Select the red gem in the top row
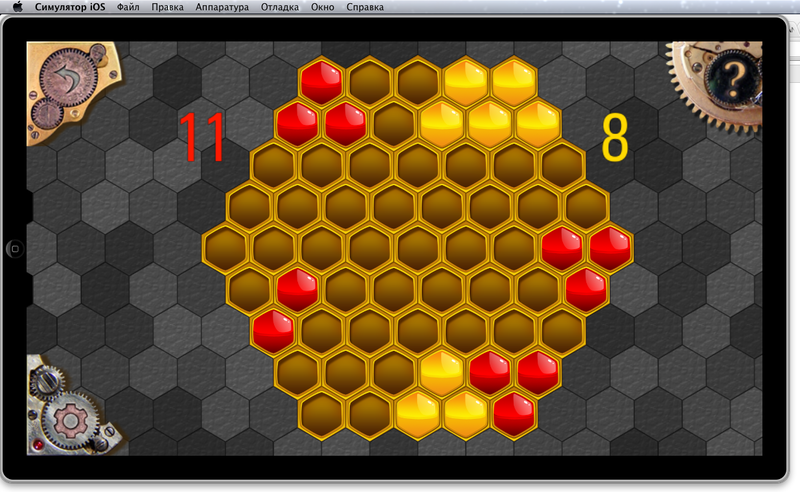Image resolution: width=800 pixels, height=492 pixels. [x=321, y=83]
